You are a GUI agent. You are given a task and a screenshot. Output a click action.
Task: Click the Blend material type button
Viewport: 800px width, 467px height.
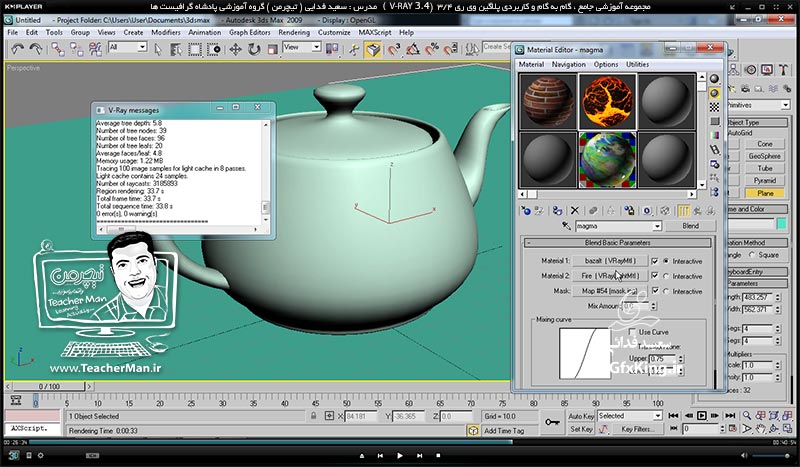(690, 226)
